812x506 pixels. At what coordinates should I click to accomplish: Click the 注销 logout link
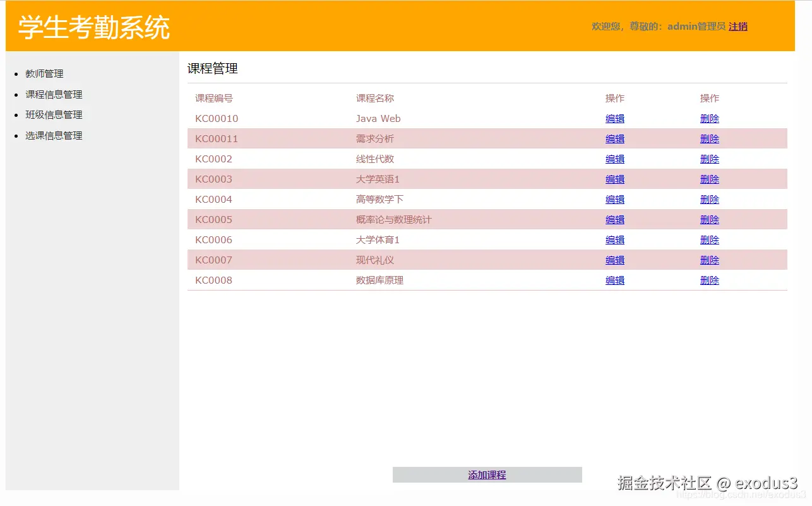pos(738,27)
